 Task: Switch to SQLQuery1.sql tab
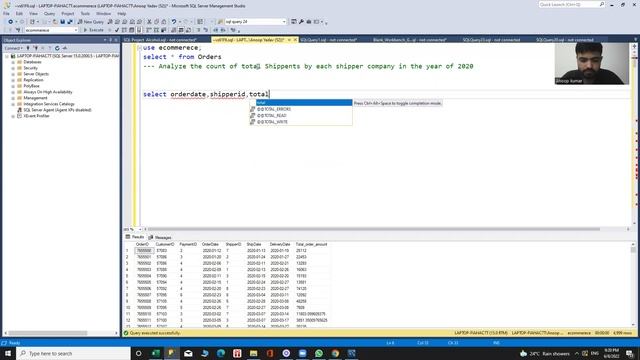click(x=329, y=40)
